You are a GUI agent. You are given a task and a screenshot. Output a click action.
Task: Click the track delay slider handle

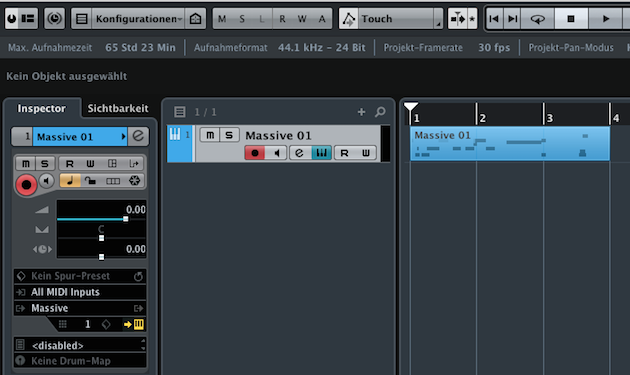click(x=101, y=257)
